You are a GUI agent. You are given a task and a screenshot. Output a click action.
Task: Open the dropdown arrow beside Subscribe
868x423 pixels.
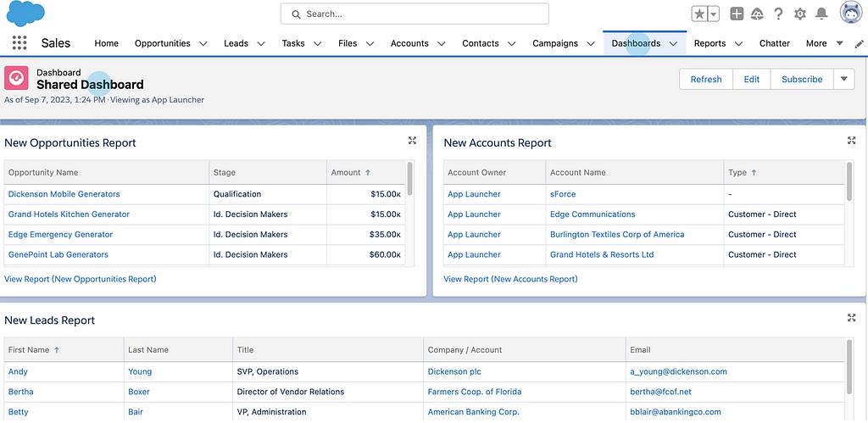pyautogui.click(x=843, y=79)
